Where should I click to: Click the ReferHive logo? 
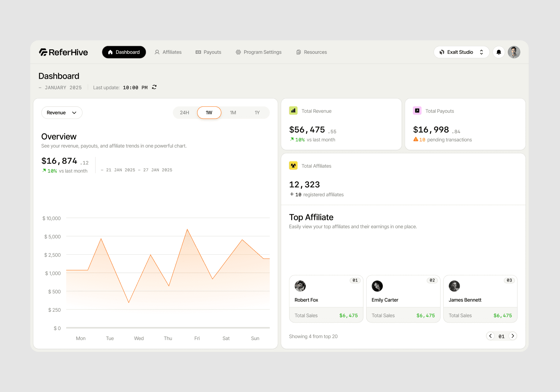(63, 52)
